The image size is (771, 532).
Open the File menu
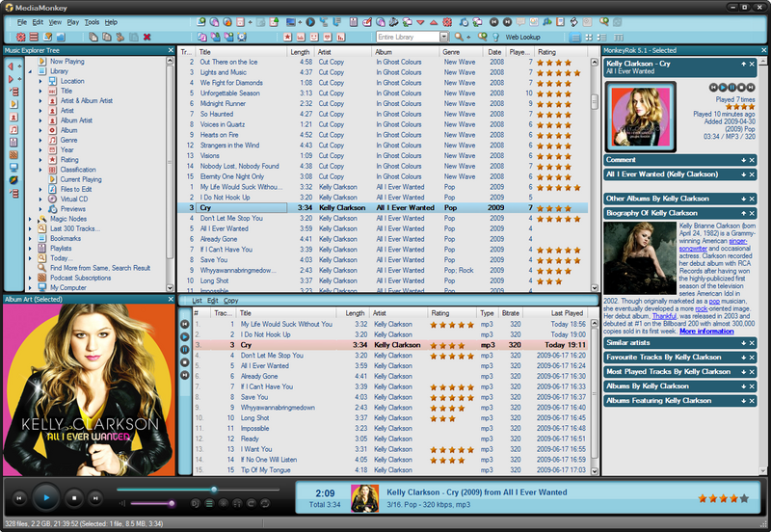(22, 22)
